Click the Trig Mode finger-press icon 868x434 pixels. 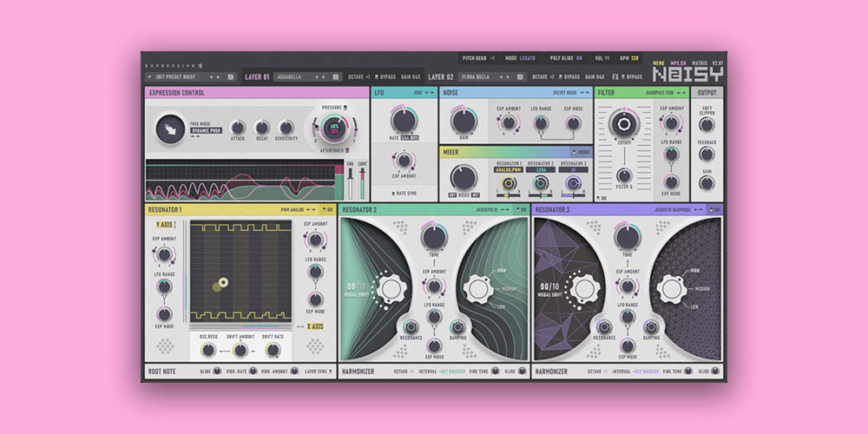tap(171, 130)
